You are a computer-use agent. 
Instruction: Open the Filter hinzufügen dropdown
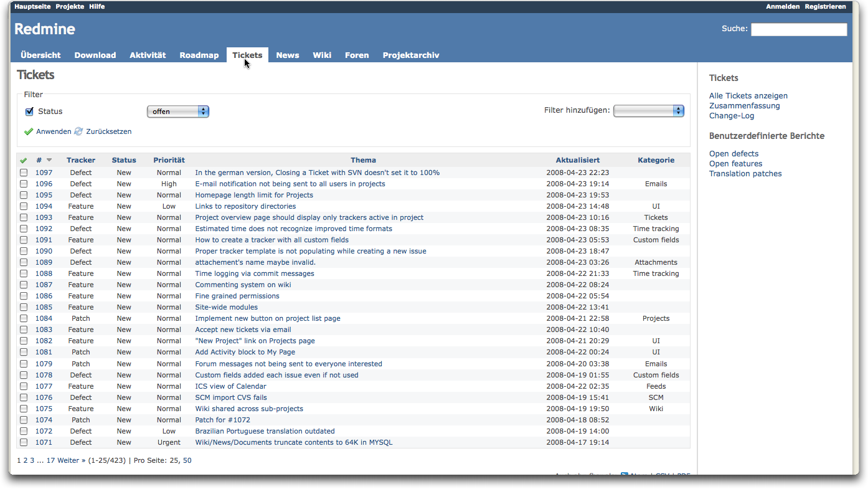648,111
